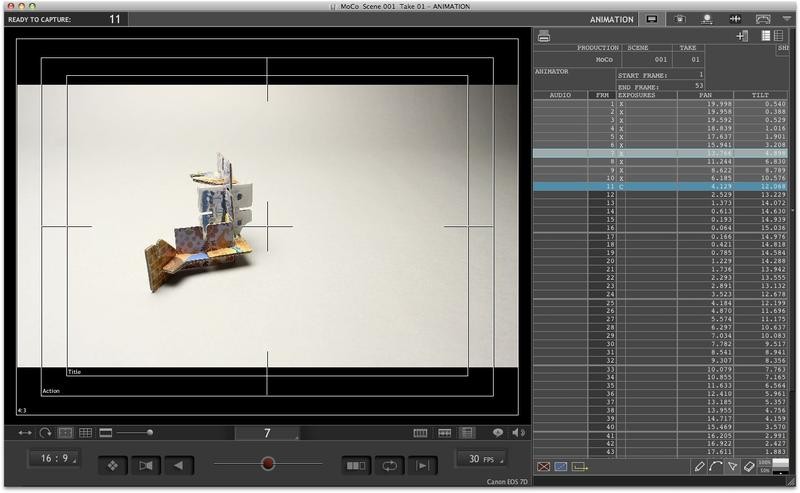
Task: Click the printer icon in X-sheet
Action: 544,37
